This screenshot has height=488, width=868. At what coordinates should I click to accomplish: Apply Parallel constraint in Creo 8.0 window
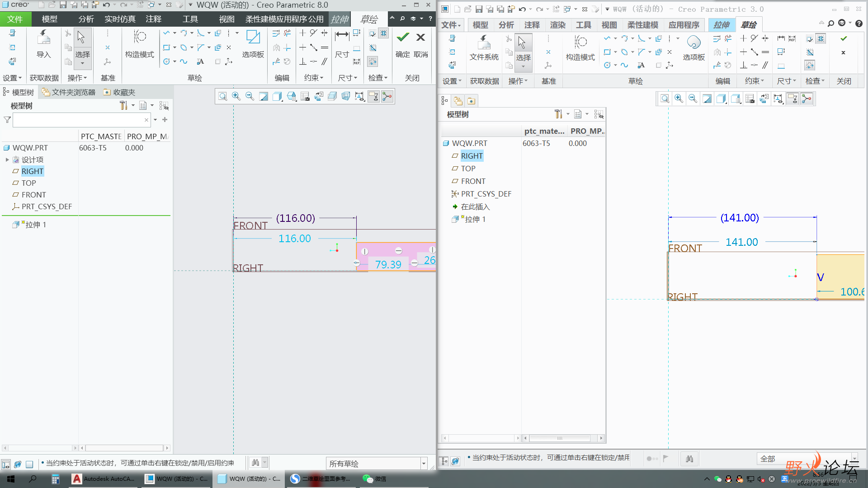(325, 61)
